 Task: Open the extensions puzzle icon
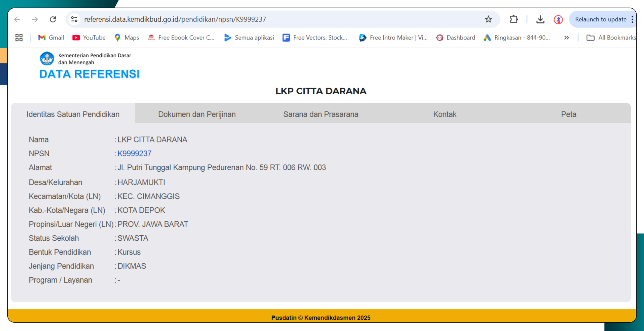(513, 19)
